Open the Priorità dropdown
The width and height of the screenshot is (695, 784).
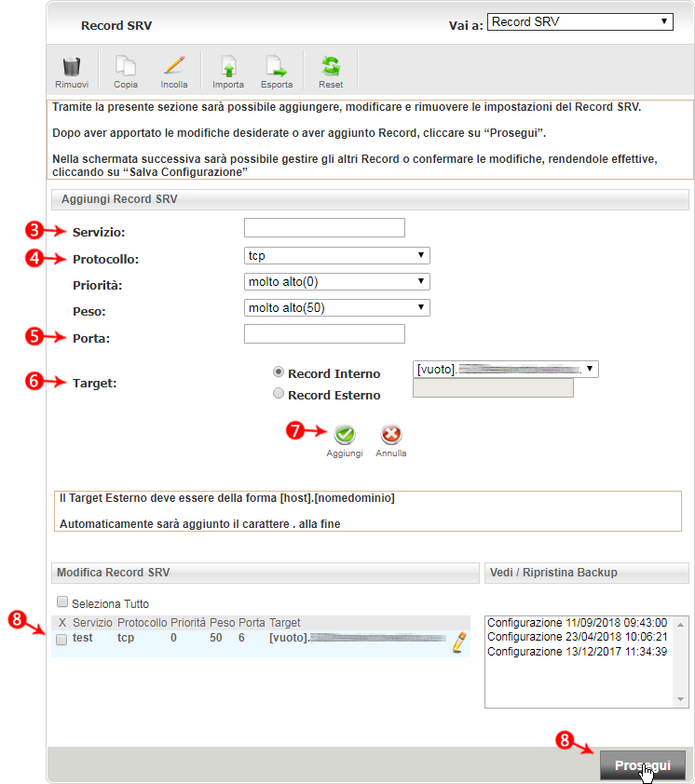point(336,281)
